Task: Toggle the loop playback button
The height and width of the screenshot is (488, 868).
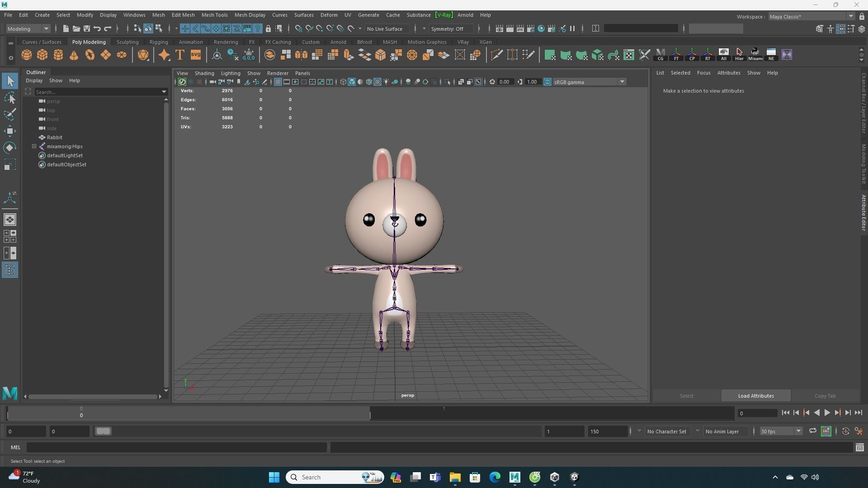Action: (812, 431)
